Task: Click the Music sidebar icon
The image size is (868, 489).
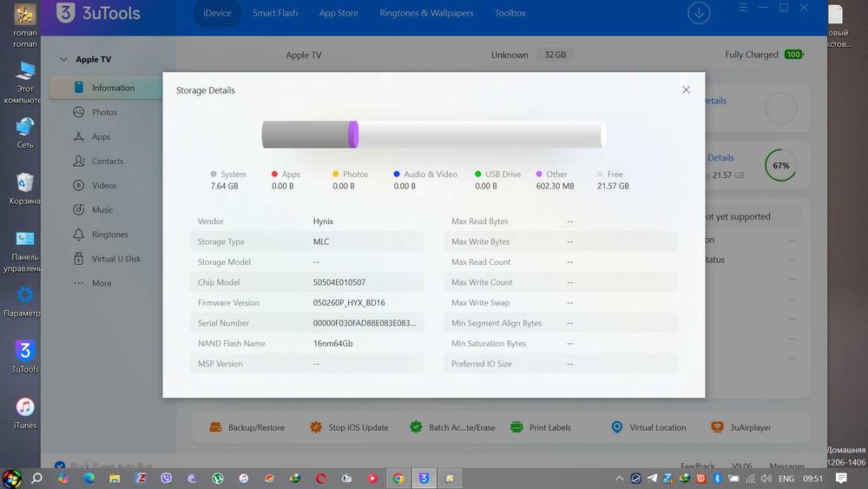Action: point(79,209)
